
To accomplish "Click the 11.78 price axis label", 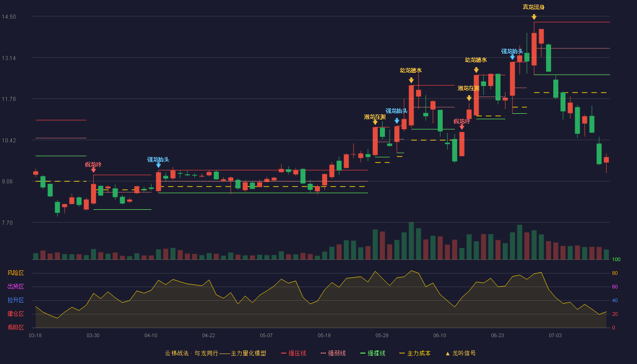I will [9, 99].
